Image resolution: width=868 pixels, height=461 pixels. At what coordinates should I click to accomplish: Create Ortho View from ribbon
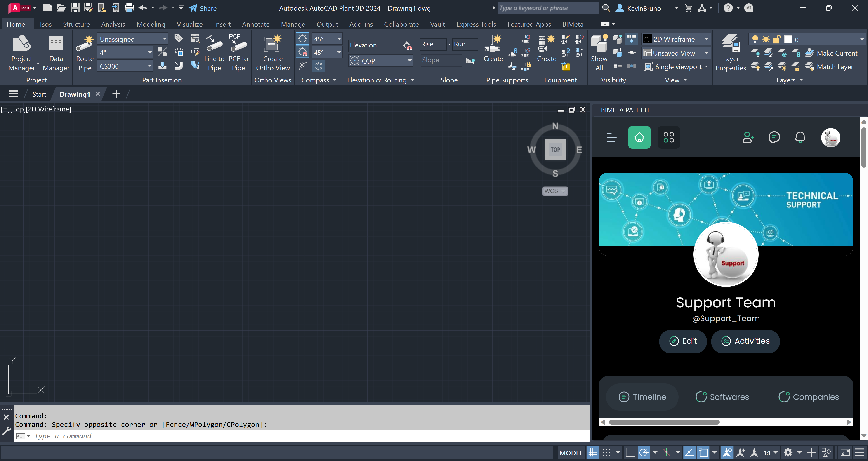pos(273,53)
